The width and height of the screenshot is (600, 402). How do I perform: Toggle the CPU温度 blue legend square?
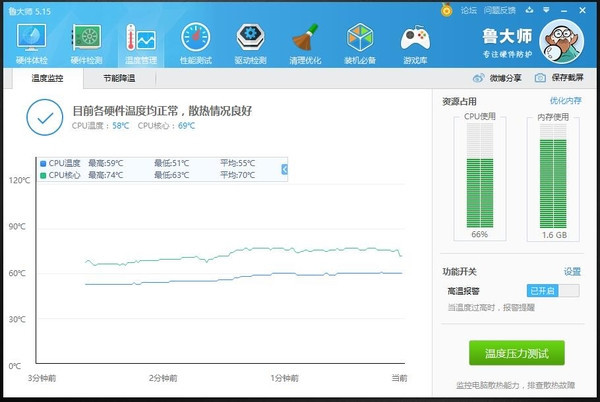(43, 163)
